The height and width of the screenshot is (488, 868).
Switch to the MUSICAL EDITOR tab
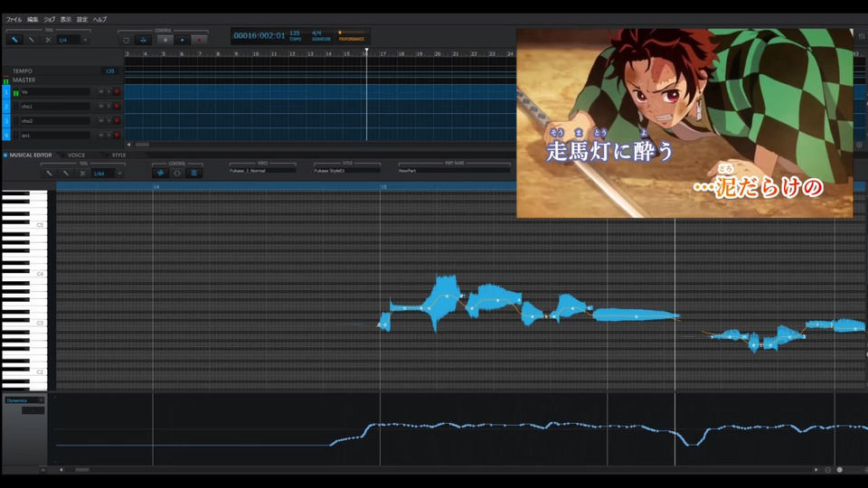click(31, 155)
